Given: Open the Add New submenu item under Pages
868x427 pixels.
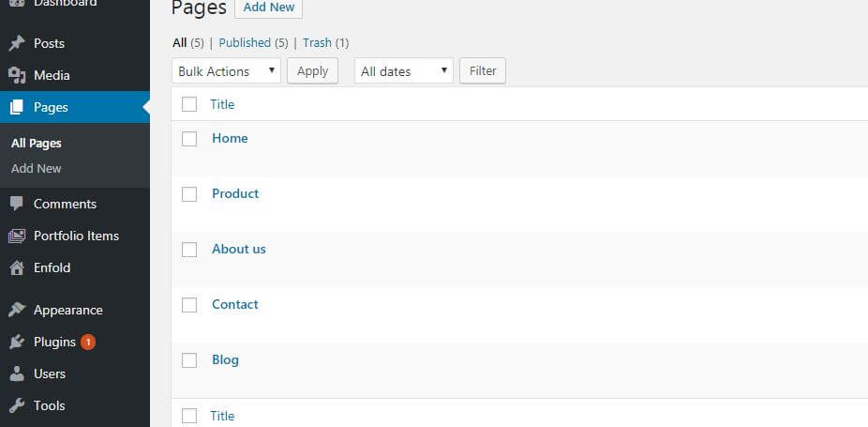Looking at the screenshot, I should click(37, 169).
